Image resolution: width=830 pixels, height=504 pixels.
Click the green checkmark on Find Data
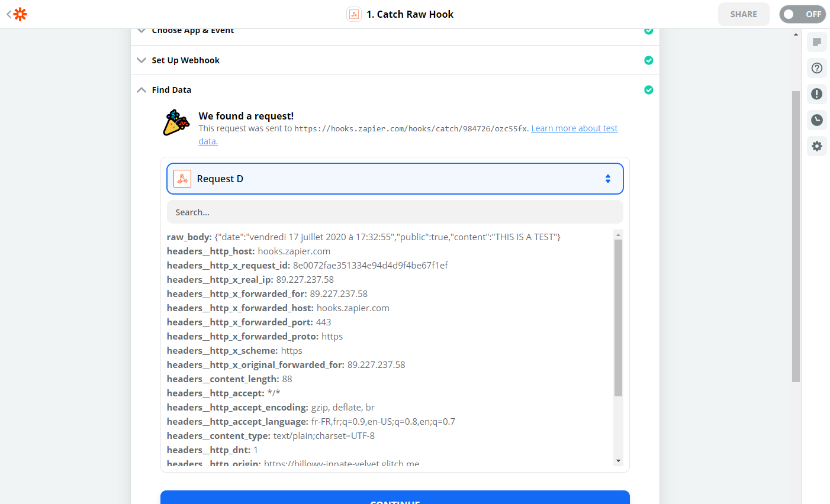649,89
